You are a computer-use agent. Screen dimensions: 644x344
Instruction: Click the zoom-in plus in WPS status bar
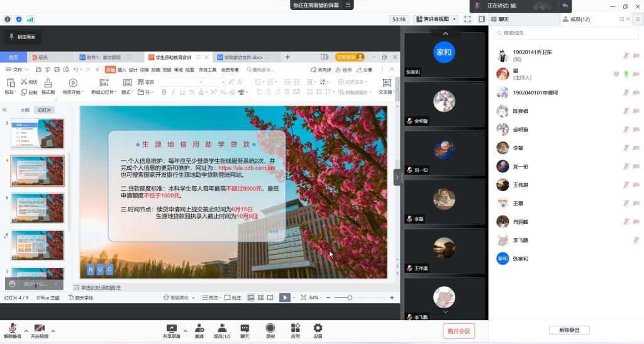[x=392, y=297]
